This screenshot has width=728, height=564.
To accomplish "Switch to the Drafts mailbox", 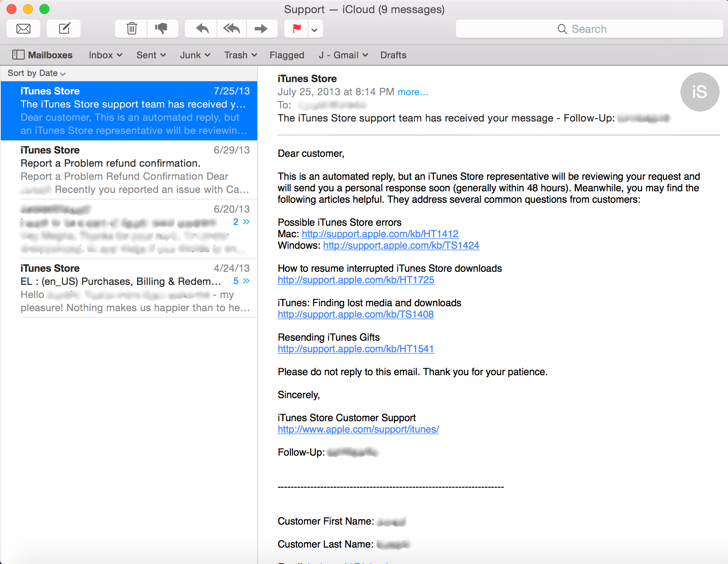I will click(x=393, y=55).
